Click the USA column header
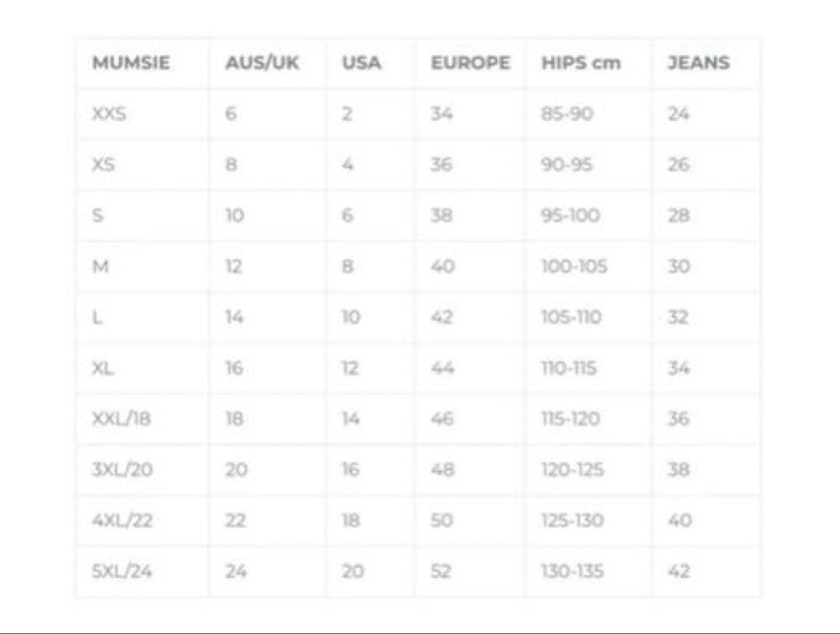This screenshot has height=634, width=840. [x=362, y=64]
